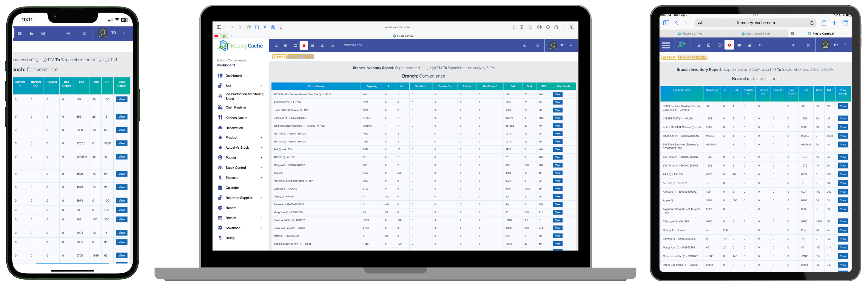Click the sign-in arrow icon on the tablet toolbar
The width and height of the screenshot is (868, 287).
(x=793, y=45)
